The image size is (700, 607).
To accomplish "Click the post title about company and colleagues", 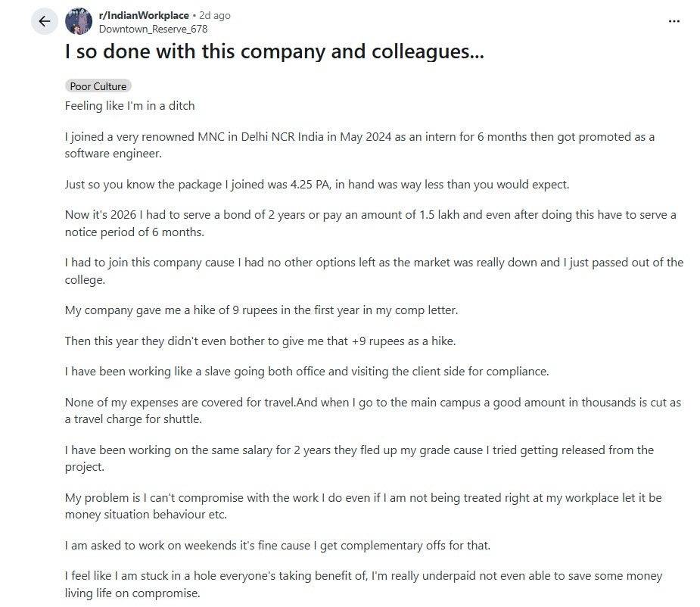I will [274, 52].
